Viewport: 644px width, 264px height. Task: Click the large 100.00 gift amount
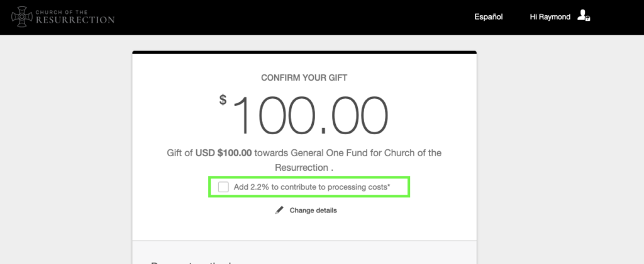[311, 116]
